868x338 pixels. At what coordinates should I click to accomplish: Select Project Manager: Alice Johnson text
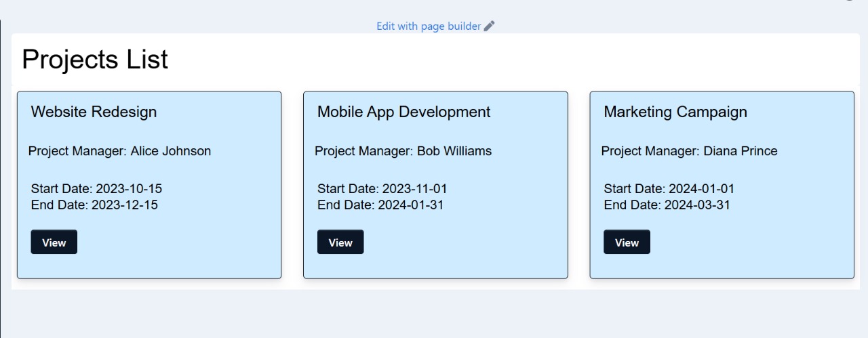point(119,151)
